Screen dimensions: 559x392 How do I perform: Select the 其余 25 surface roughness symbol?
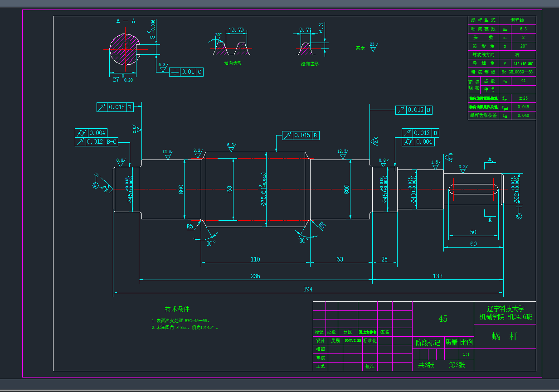(x=373, y=47)
